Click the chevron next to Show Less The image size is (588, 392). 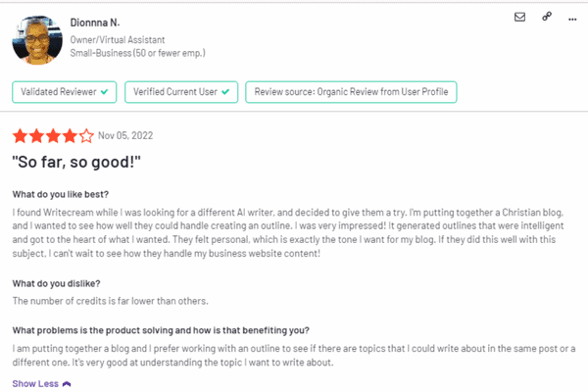coord(67,384)
